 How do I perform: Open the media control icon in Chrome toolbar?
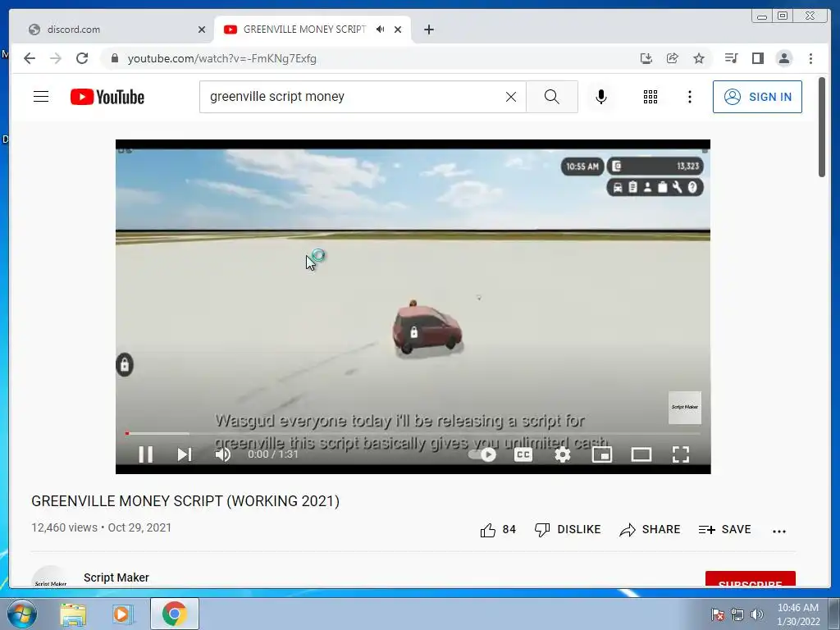pos(731,58)
